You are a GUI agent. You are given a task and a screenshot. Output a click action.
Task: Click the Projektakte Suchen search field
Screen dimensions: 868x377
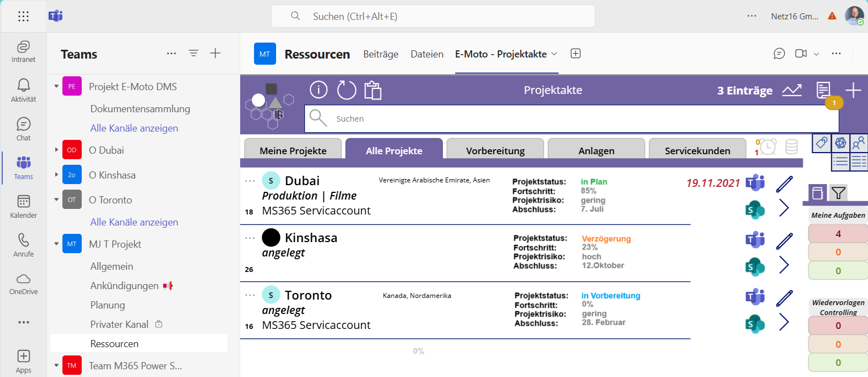tap(571, 118)
